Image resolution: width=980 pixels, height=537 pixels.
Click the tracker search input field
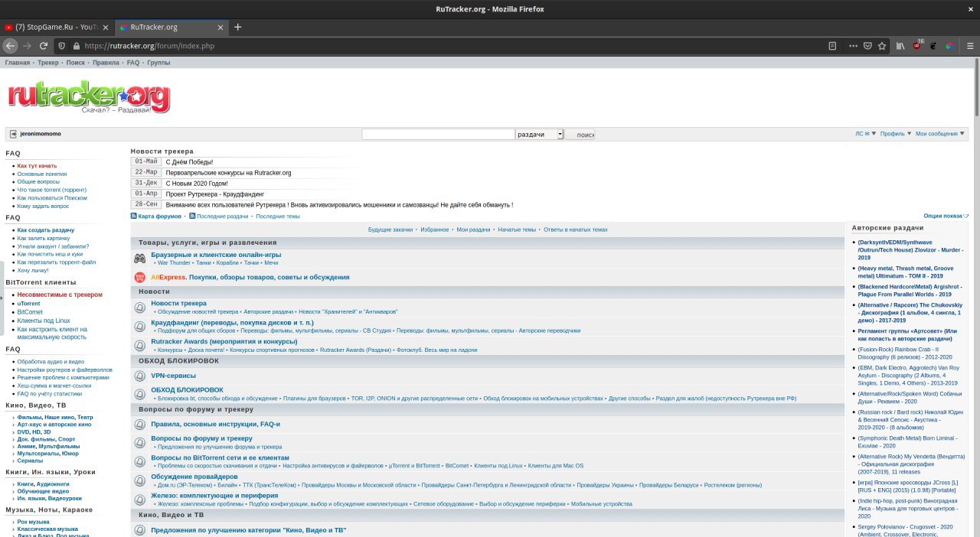[x=438, y=134]
